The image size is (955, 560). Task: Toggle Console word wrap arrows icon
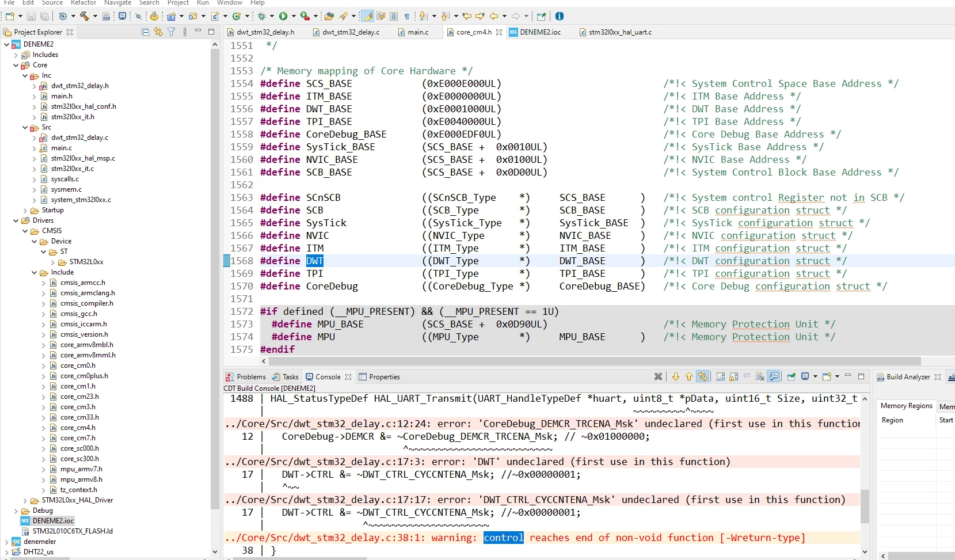point(703,376)
